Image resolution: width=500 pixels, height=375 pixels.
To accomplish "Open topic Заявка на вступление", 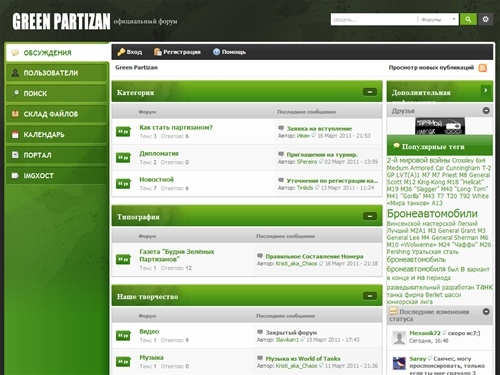I will [319, 129].
